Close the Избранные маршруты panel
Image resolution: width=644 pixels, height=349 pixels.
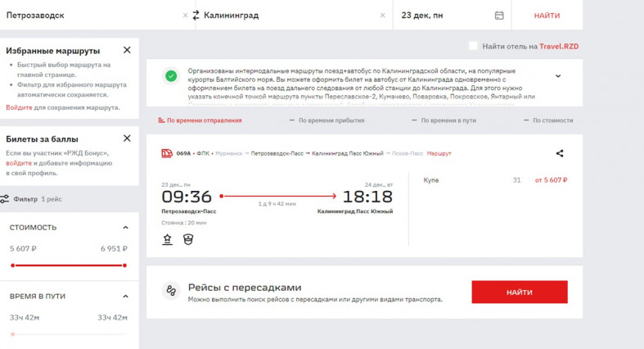pos(127,51)
